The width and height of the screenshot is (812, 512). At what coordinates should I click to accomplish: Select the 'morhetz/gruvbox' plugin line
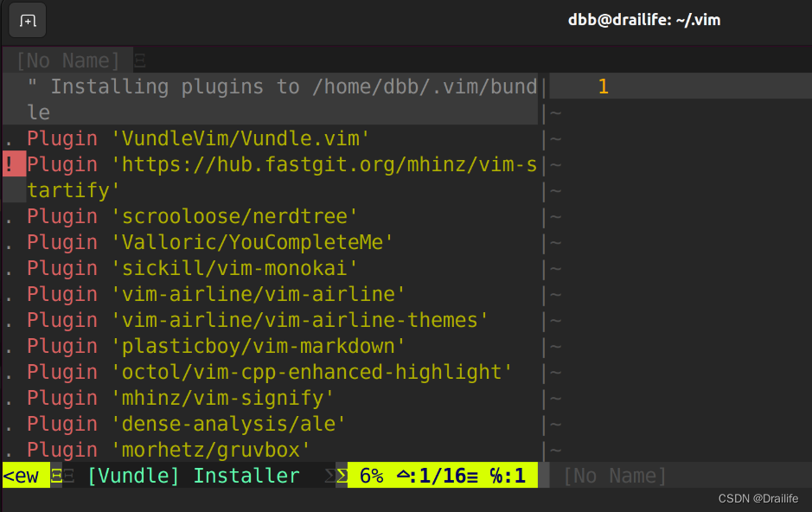[169, 449]
